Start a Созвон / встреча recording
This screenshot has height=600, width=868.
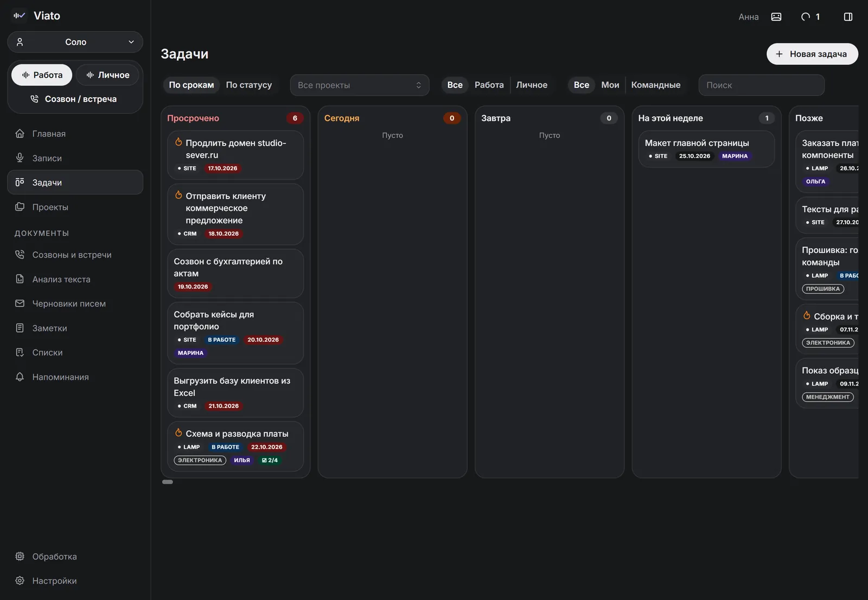point(74,99)
